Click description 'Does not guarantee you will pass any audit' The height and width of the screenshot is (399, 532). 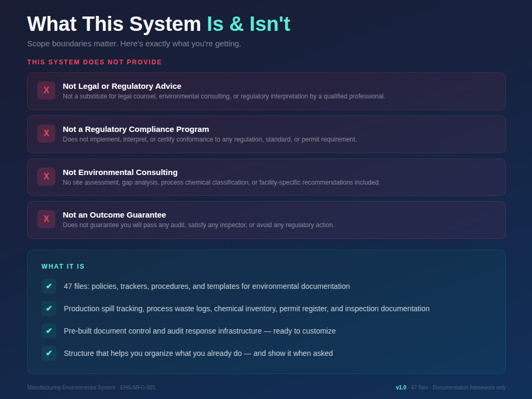click(198, 225)
